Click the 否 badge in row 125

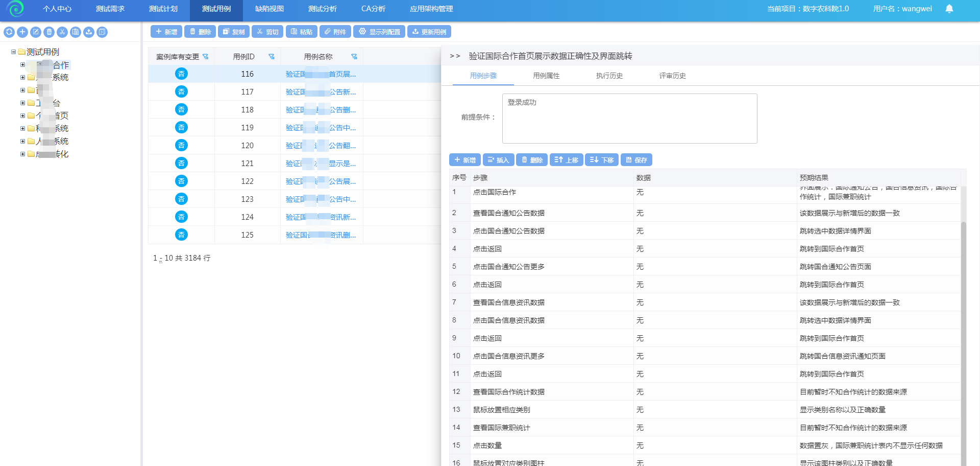[181, 235]
